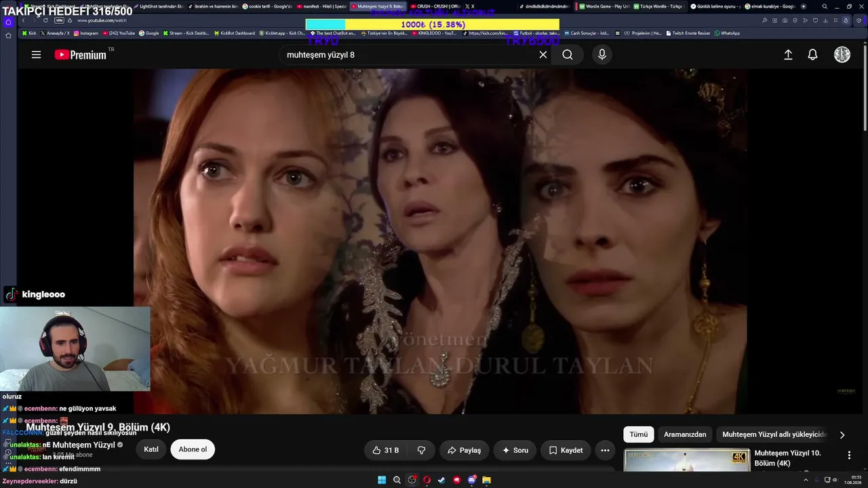
Task: Open the account avatar menu
Action: pyautogui.click(x=842, y=55)
